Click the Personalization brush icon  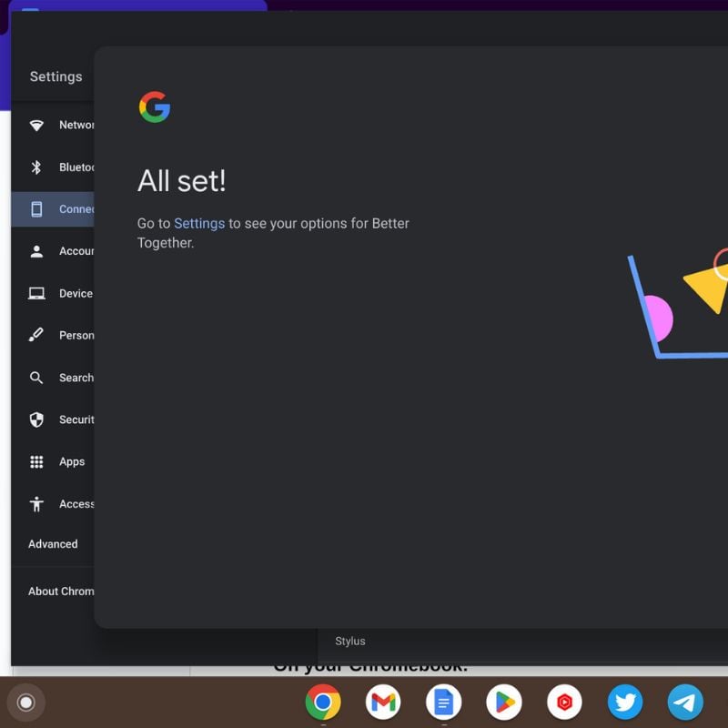click(x=36, y=335)
